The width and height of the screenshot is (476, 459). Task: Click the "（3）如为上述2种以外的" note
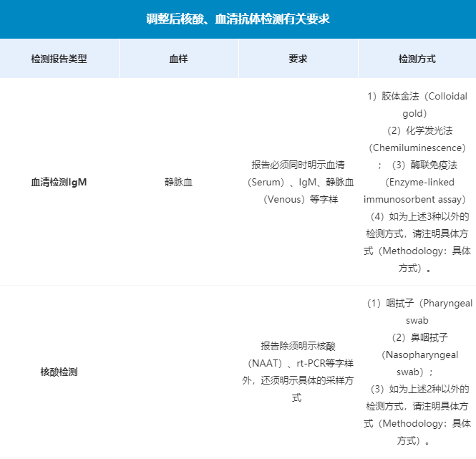click(x=417, y=390)
